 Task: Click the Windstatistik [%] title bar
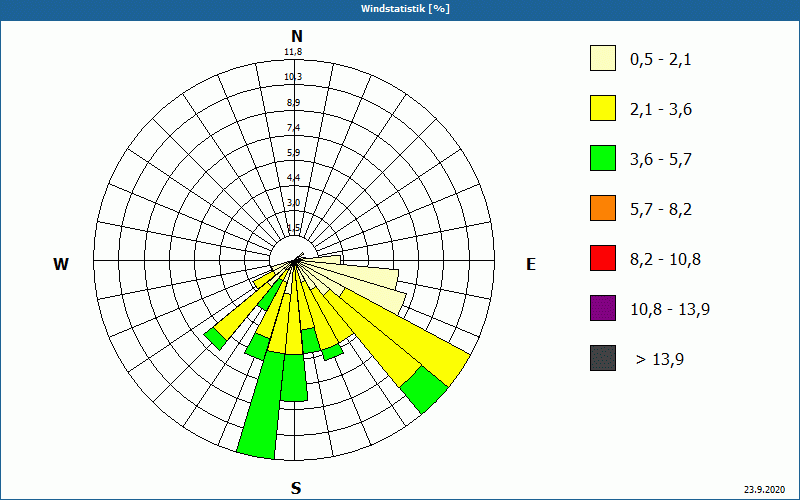[400, 9]
